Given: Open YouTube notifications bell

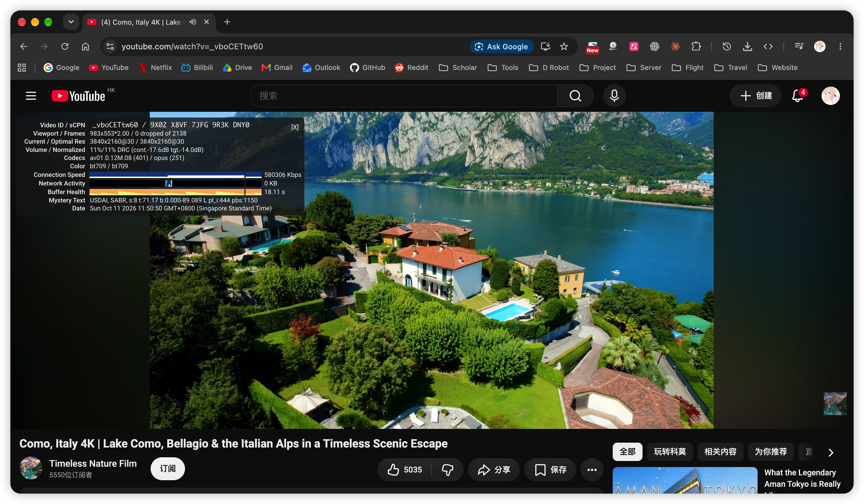Looking at the screenshot, I should 797,95.
